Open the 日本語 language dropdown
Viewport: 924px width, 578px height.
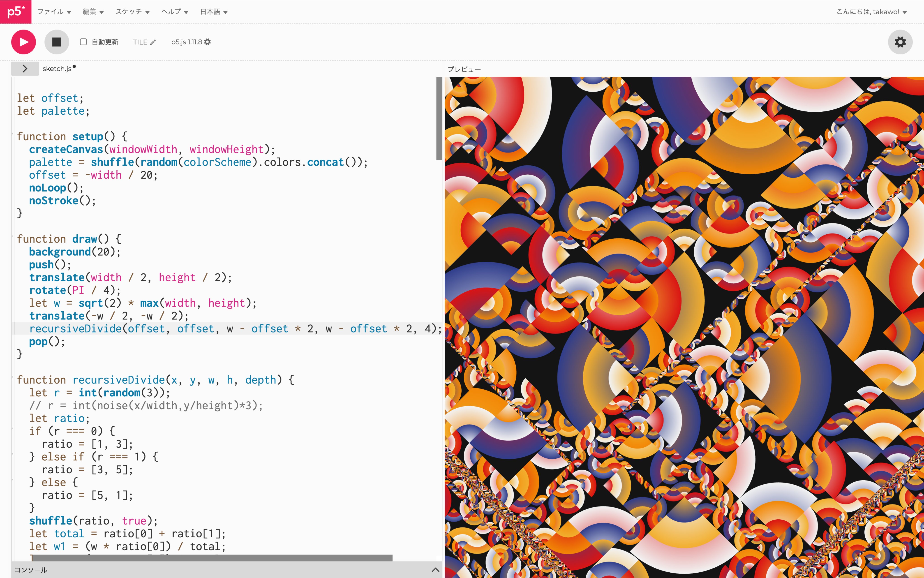(214, 12)
